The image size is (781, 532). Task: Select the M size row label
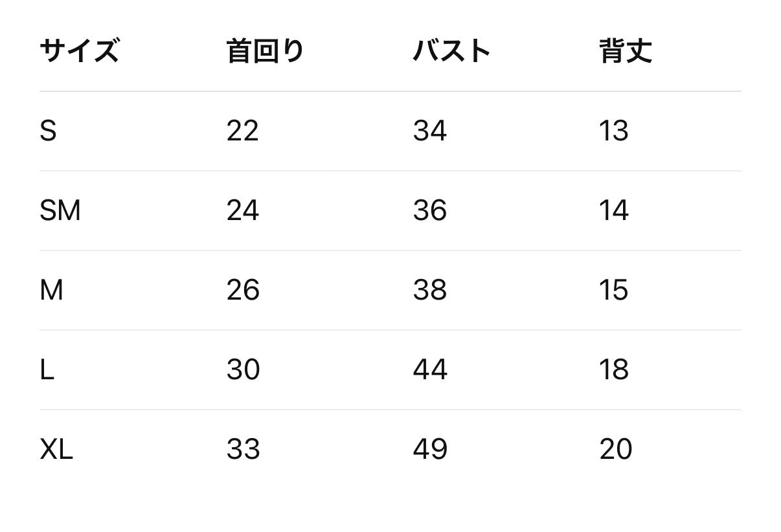coord(51,290)
